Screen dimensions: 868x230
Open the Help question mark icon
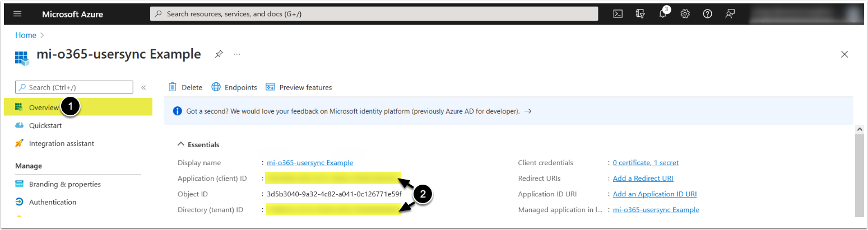(x=707, y=14)
